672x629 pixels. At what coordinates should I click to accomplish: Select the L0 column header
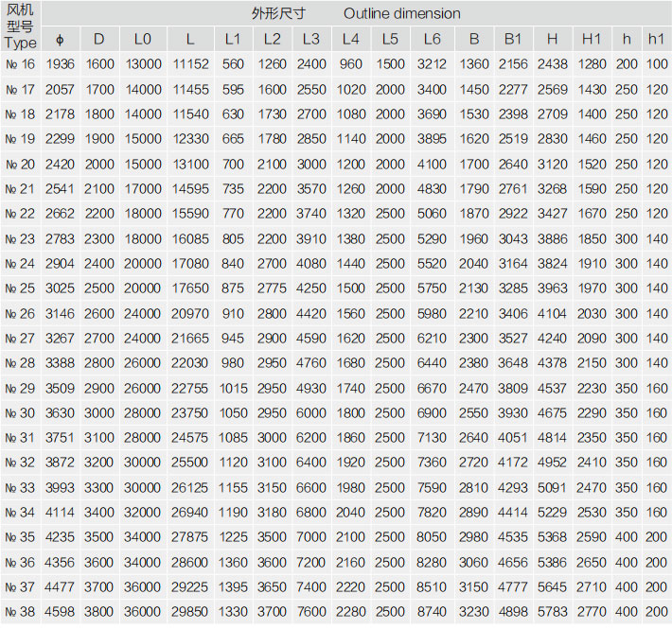(142, 39)
